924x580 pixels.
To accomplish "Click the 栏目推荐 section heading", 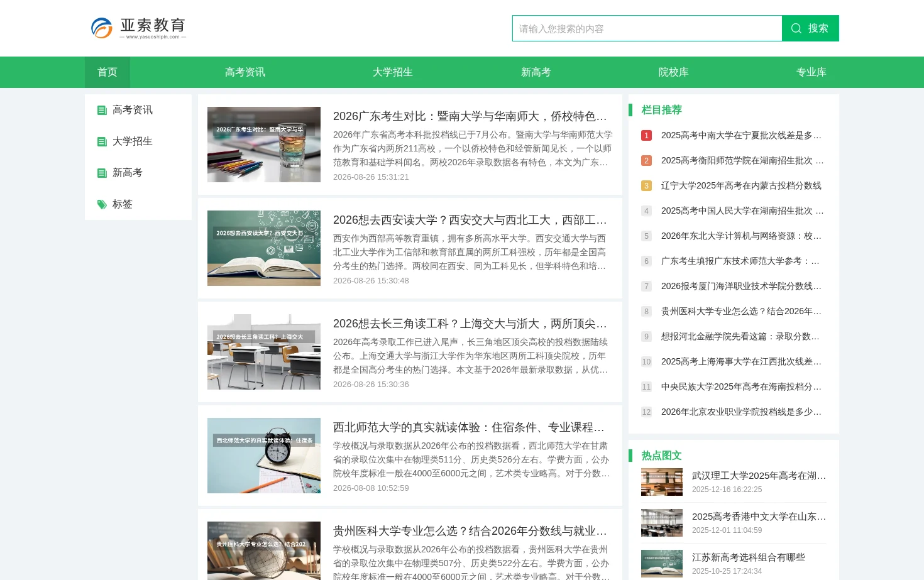I will (661, 110).
